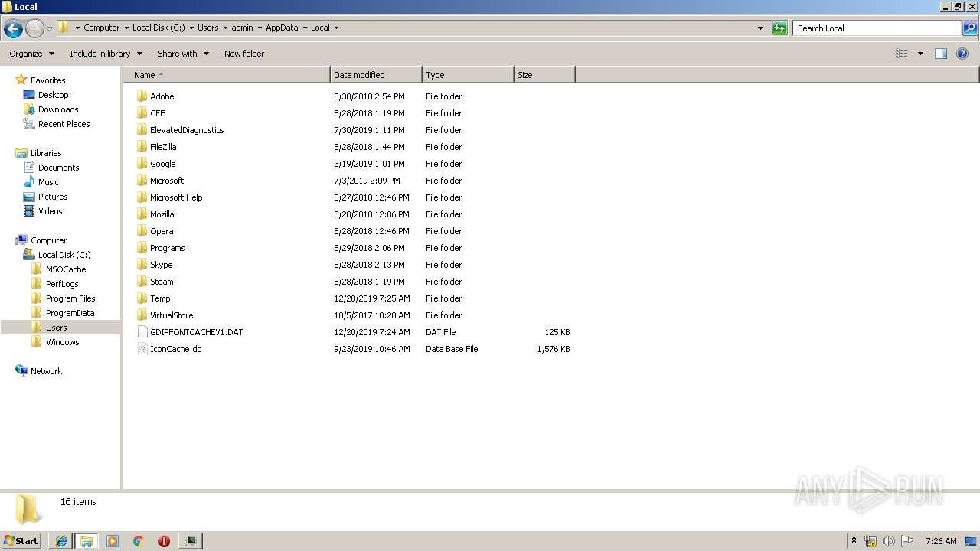Viewport: 980px width, 551px height.
Task: Open Downloads in the navigation pane
Action: pyautogui.click(x=58, y=109)
